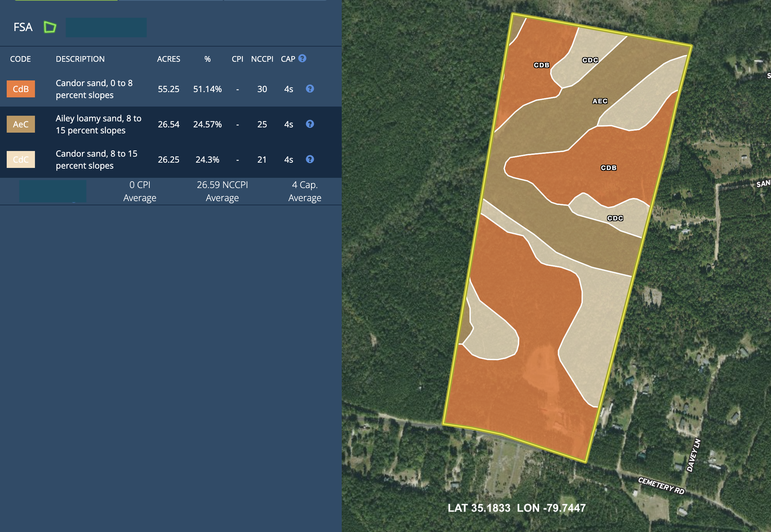Click the AEC label on the map
Image resolution: width=771 pixels, height=532 pixels.
pyautogui.click(x=600, y=101)
